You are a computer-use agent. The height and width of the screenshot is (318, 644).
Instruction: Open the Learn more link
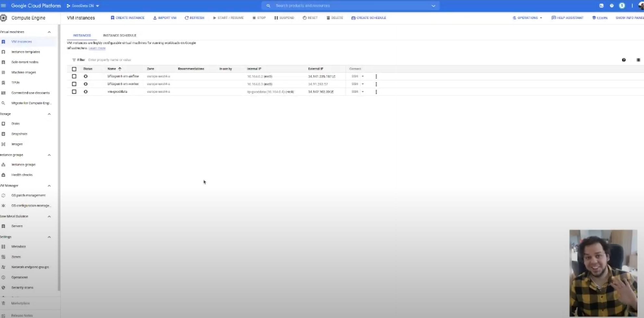coord(97,48)
